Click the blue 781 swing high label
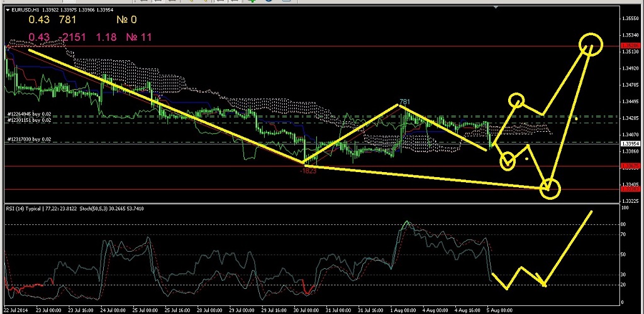The image size is (644, 314). click(404, 102)
